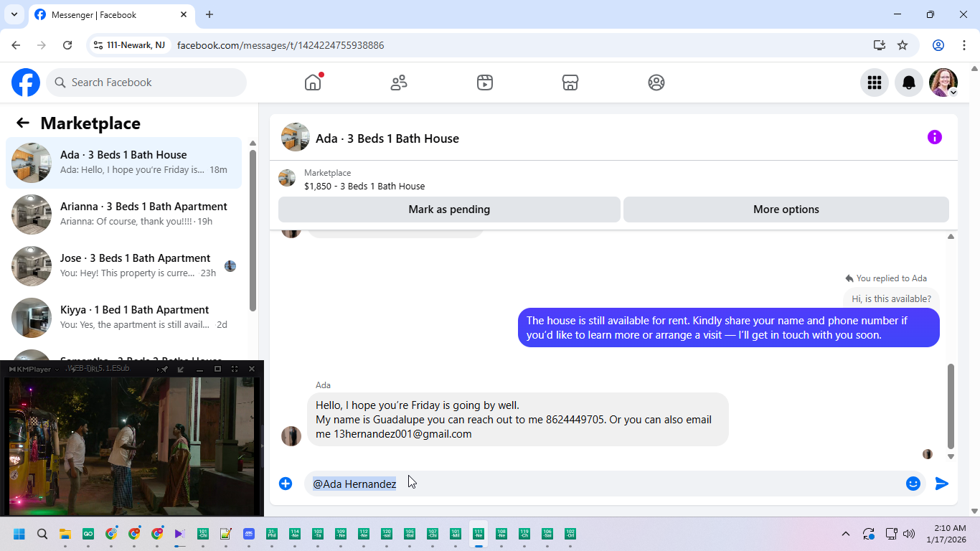Open a new Chrome tab
Viewport: 980px width, 551px height.
(x=209, y=14)
